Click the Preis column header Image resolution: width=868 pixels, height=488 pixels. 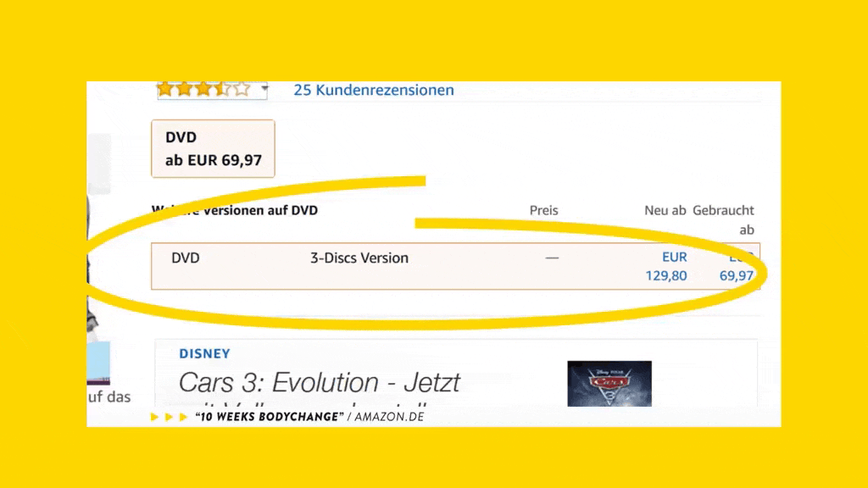point(543,210)
